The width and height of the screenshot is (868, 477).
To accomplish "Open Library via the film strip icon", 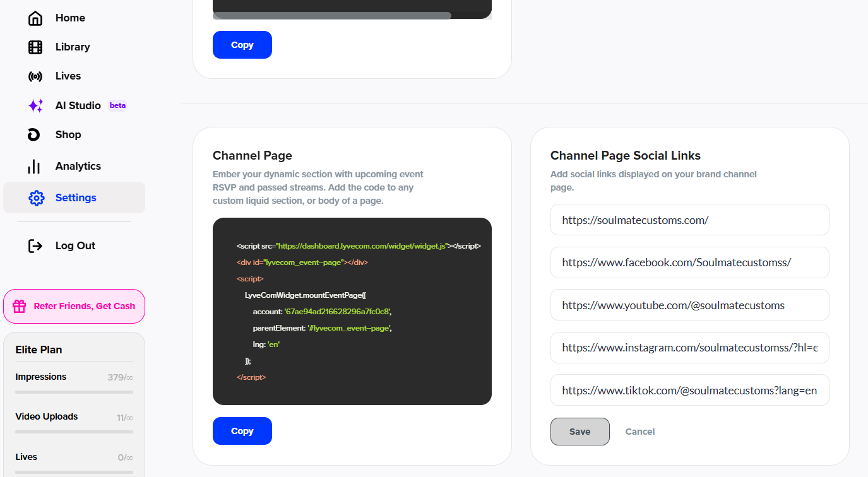I will point(35,47).
